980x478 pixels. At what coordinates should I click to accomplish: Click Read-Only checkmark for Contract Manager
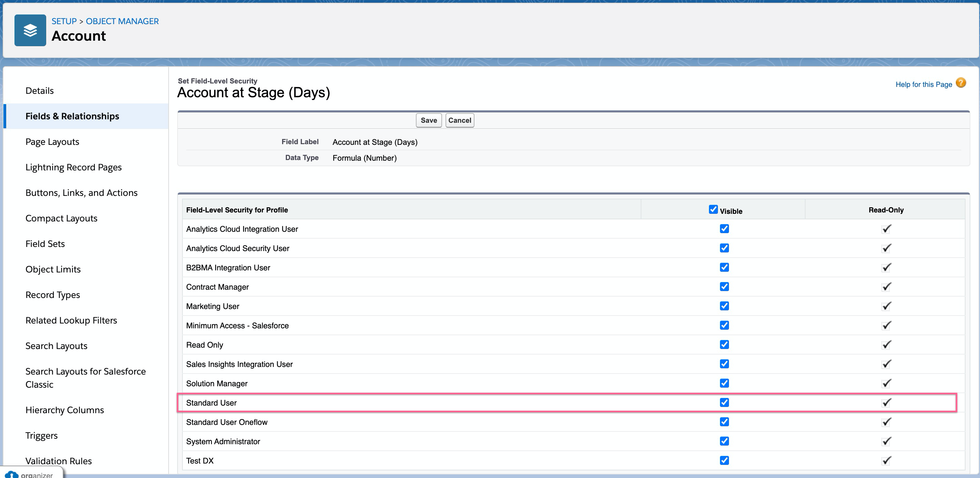(x=887, y=287)
